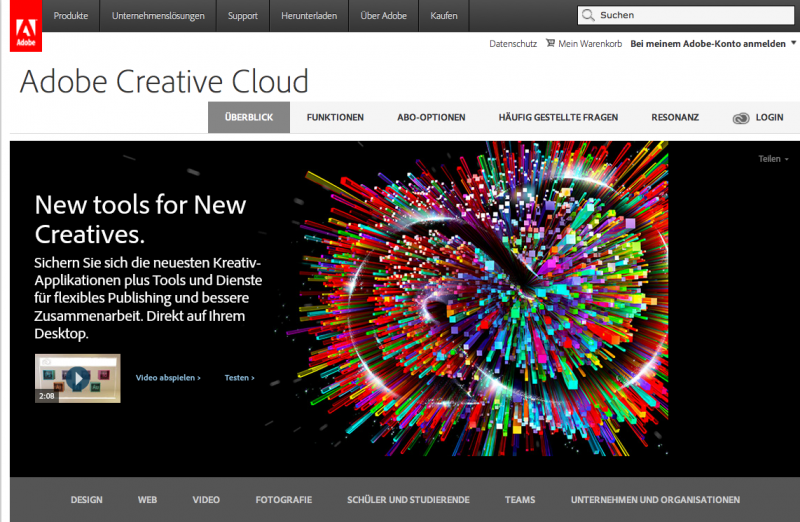800x522 pixels.
Task: Click the Creative Cloud icon beside Login
Action: [x=740, y=118]
